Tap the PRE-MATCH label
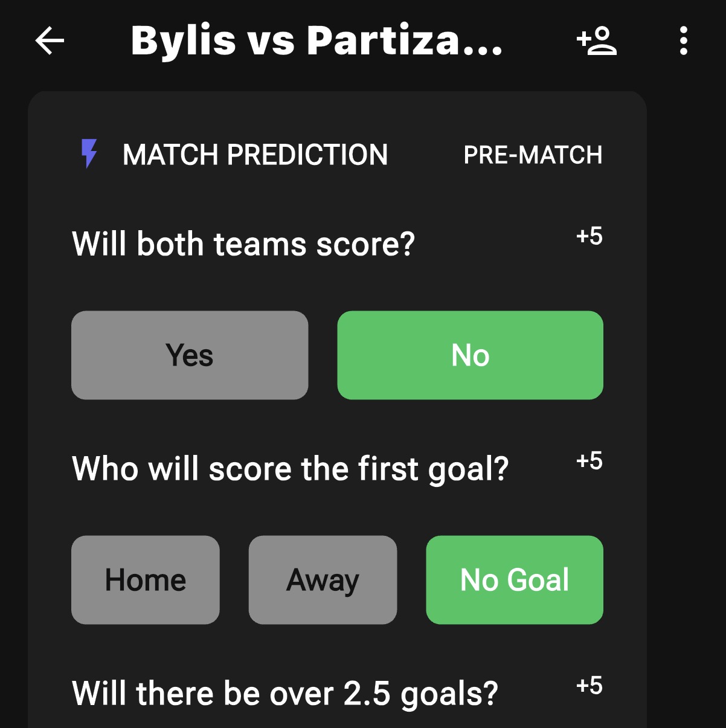The image size is (726, 728). (533, 155)
